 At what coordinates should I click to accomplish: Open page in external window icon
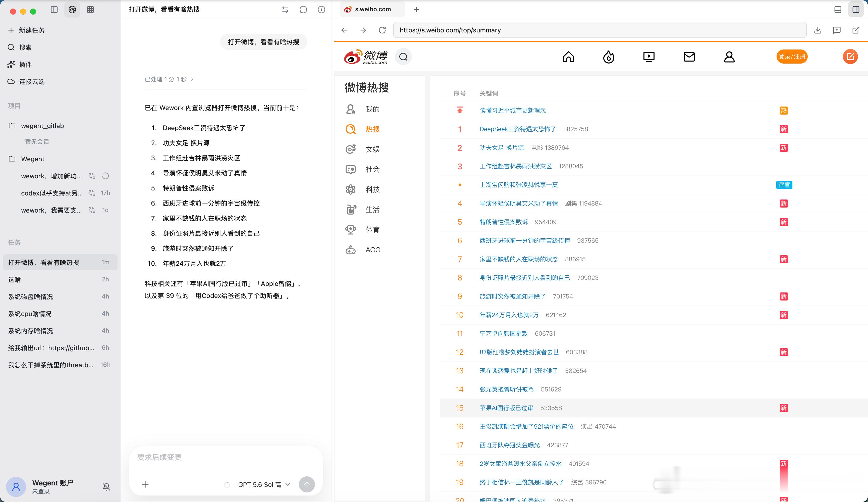[856, 30]
